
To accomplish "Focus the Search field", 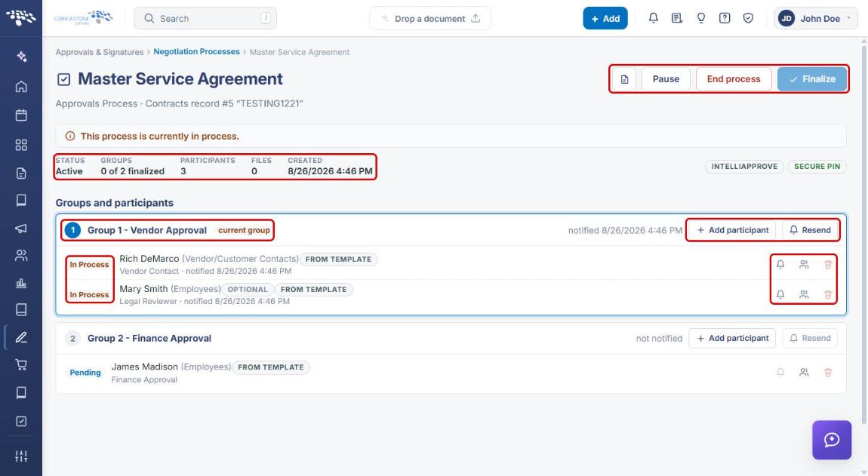I will tap(205, 18).
